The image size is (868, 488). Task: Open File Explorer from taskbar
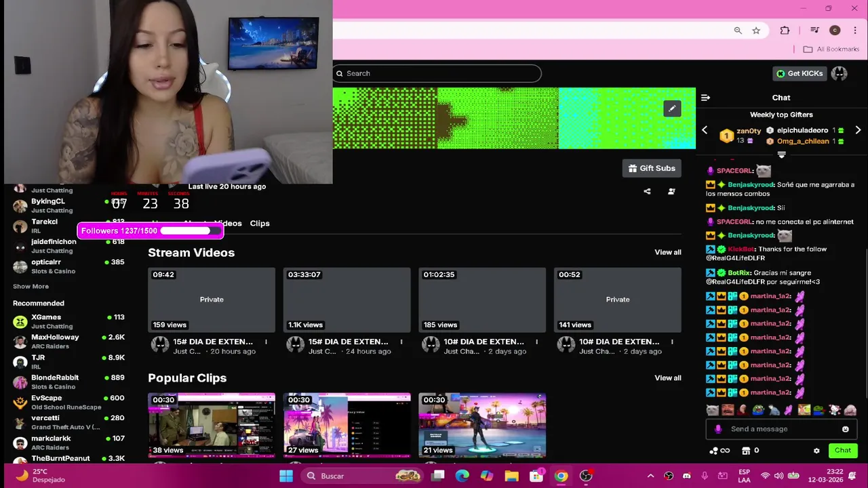(x=511, y=476)
